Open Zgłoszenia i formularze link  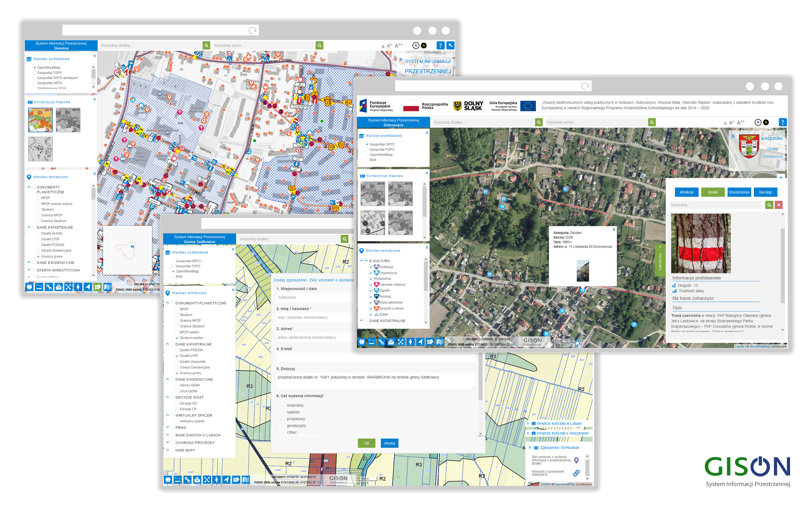pos(560,448)
